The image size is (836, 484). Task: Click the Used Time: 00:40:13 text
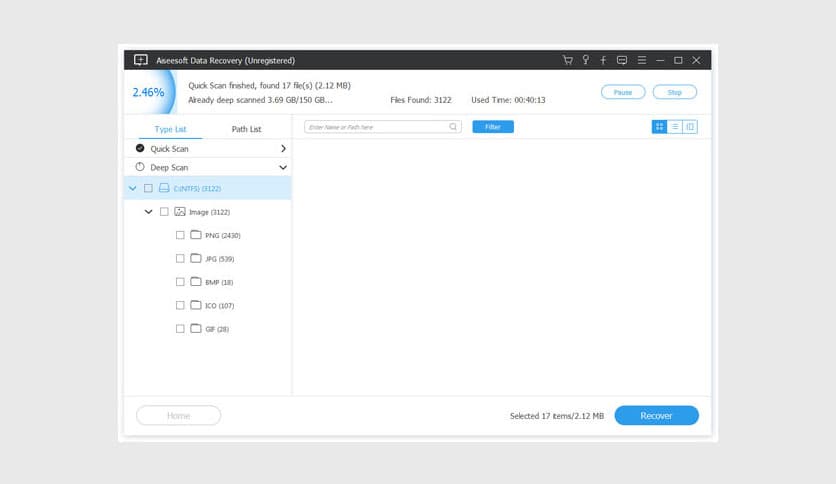(x=508, y=100)
